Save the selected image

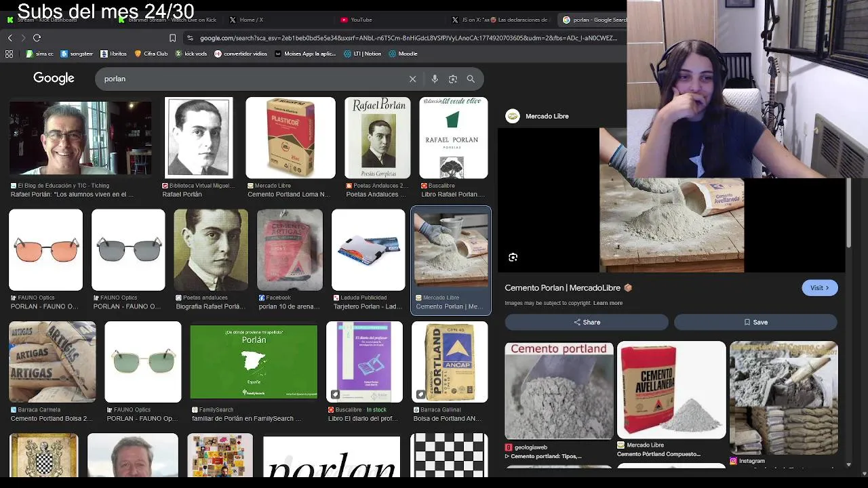[x=755, y=323]
